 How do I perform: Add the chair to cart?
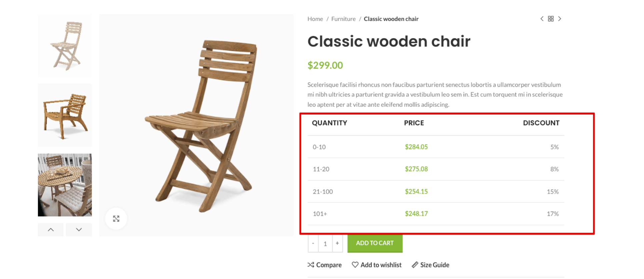[x=375, y=243]
